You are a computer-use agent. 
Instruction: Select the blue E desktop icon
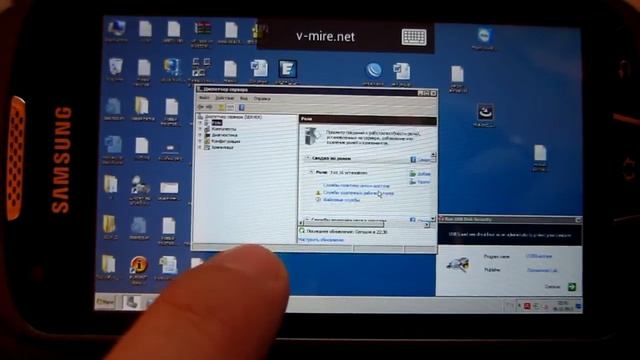[x=287, y=70]
